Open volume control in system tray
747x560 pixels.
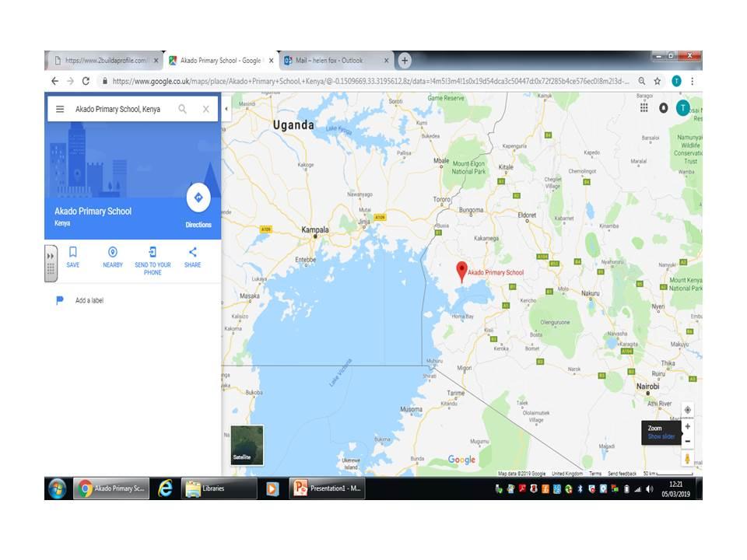(649, 489)
